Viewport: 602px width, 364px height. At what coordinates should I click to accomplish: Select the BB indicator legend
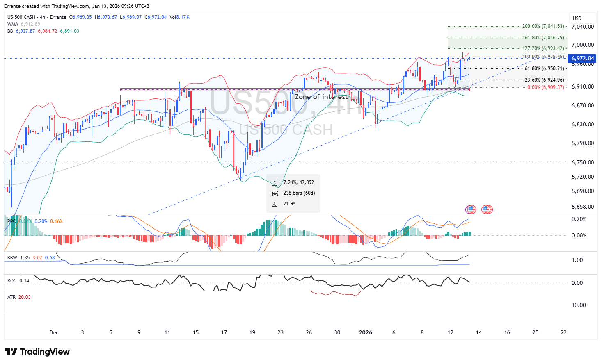(10, 31)
